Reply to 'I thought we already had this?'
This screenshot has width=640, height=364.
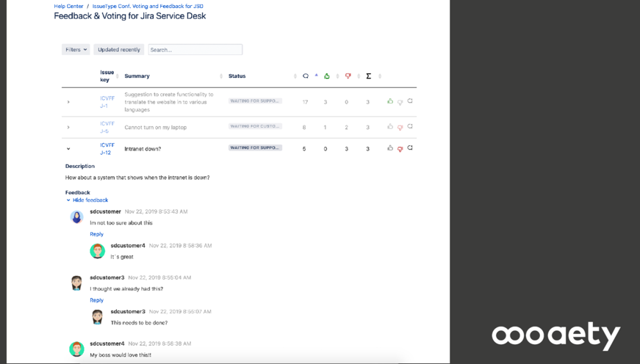(97, 300)
